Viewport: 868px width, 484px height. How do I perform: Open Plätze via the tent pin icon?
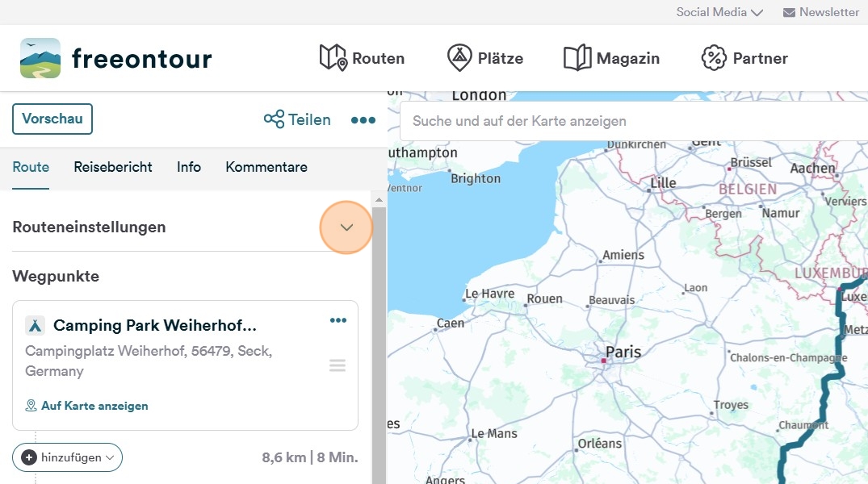[459, 58]
